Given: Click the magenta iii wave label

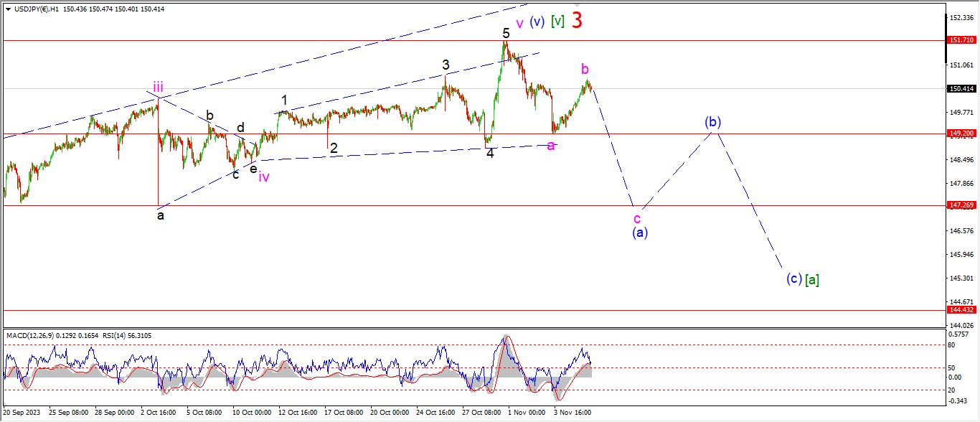Looking at the screenshot, I should (158, 88).
